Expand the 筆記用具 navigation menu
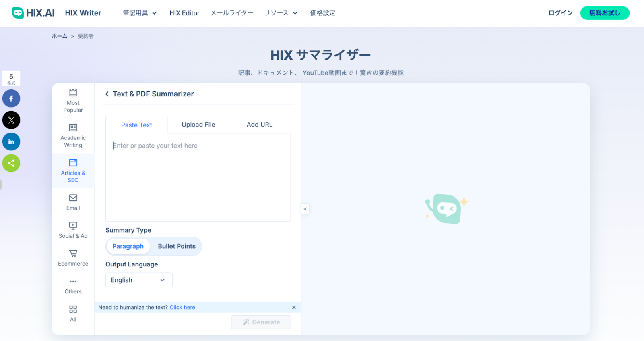Image resolution: width=644 pixels, height=341 pixels. point(140,13)
